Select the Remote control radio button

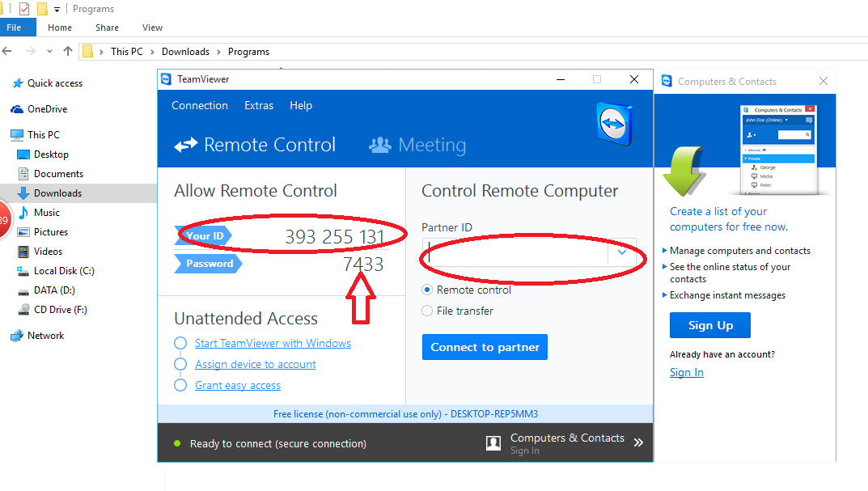click(427, 290)
